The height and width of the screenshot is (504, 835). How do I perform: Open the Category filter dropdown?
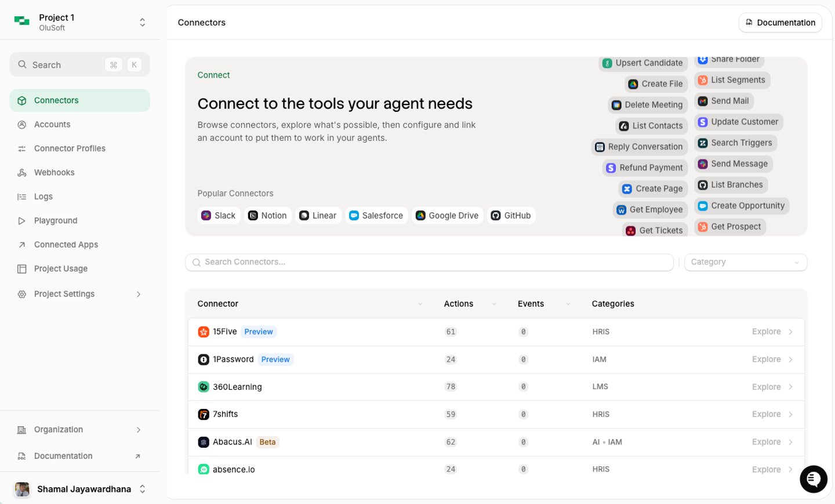746,262
